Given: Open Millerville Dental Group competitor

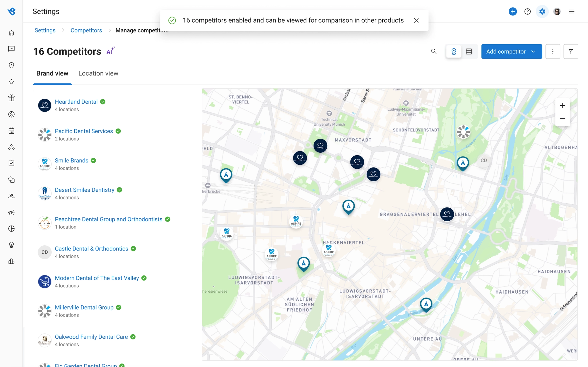Looking at the screenshot, I should (84, 307).
